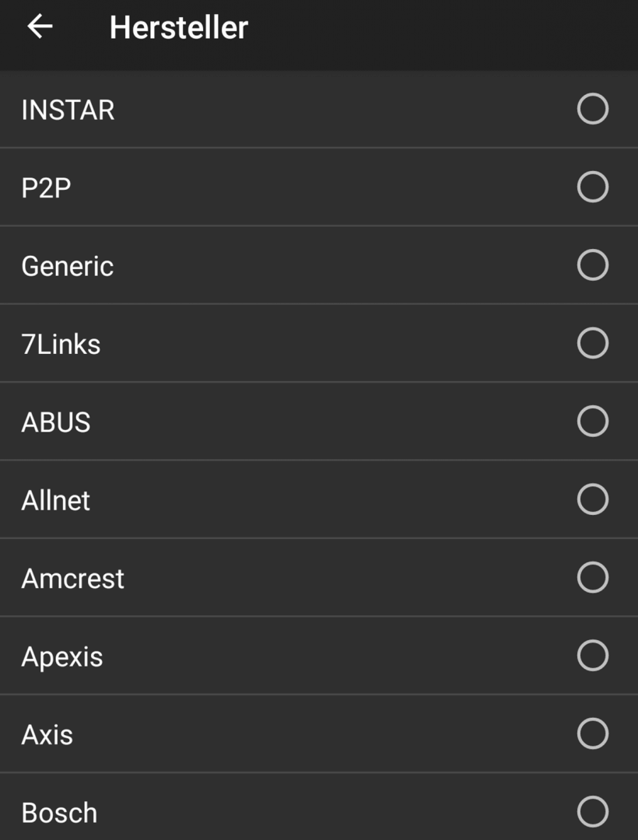Tap the back arrow icon

[x=40, y=26]
